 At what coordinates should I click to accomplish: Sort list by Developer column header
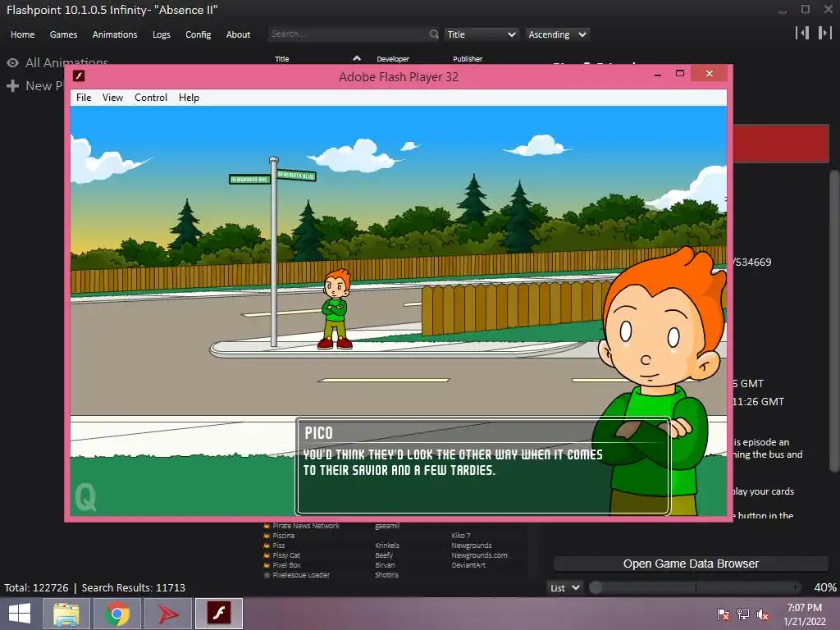click(393, 59)
